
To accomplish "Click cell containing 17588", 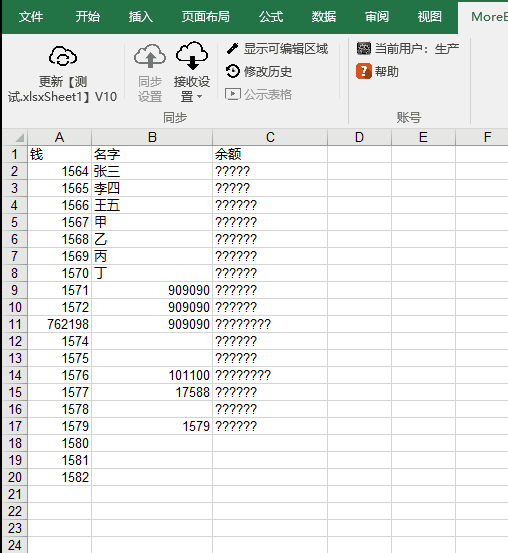I will click(x=152, y=392).
